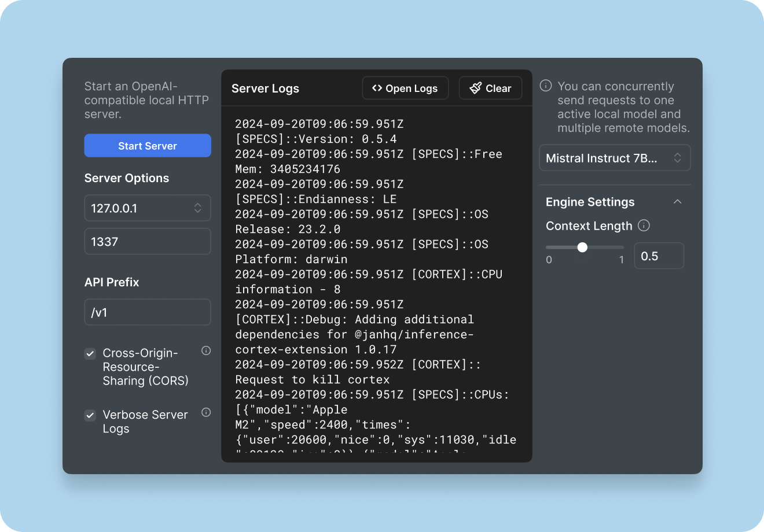
Task: Click the port field showing 1337
Action: coord(148,242)
